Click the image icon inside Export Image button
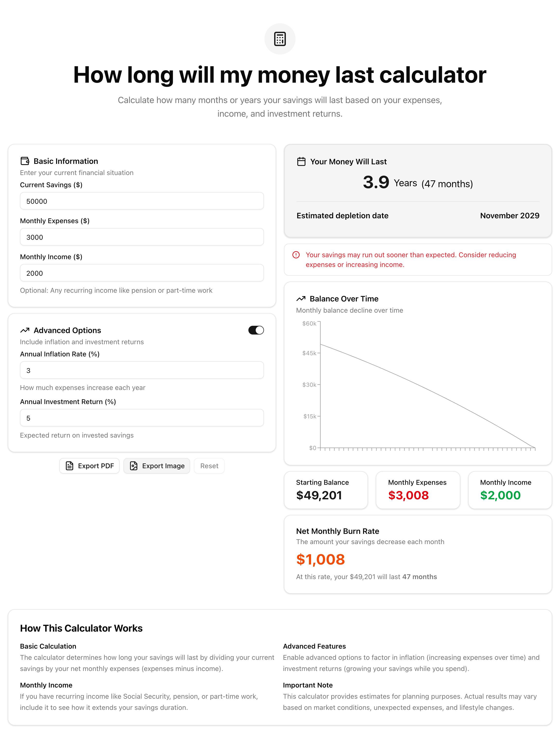 (134, 466)
